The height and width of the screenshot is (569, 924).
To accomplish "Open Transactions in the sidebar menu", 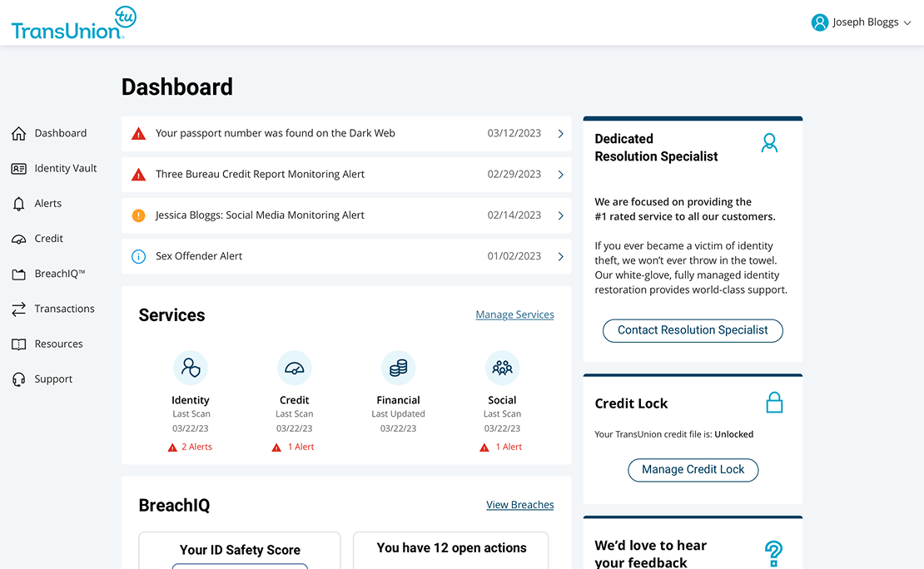I will (64, 309).
